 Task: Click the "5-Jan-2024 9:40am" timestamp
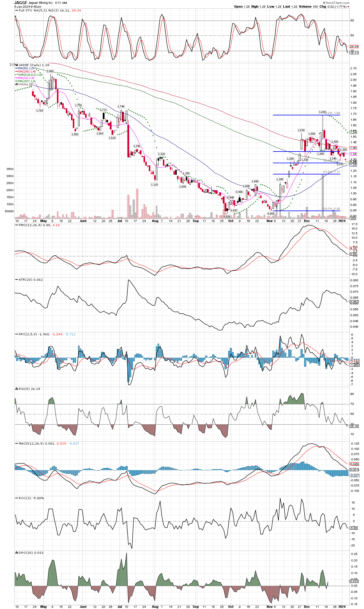[x=28, y=6]
